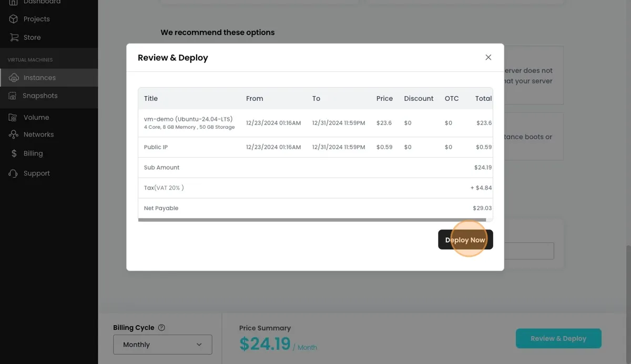Click the $24.19 price summary amount
Viewport: 631px width, 364px height.
265,344
